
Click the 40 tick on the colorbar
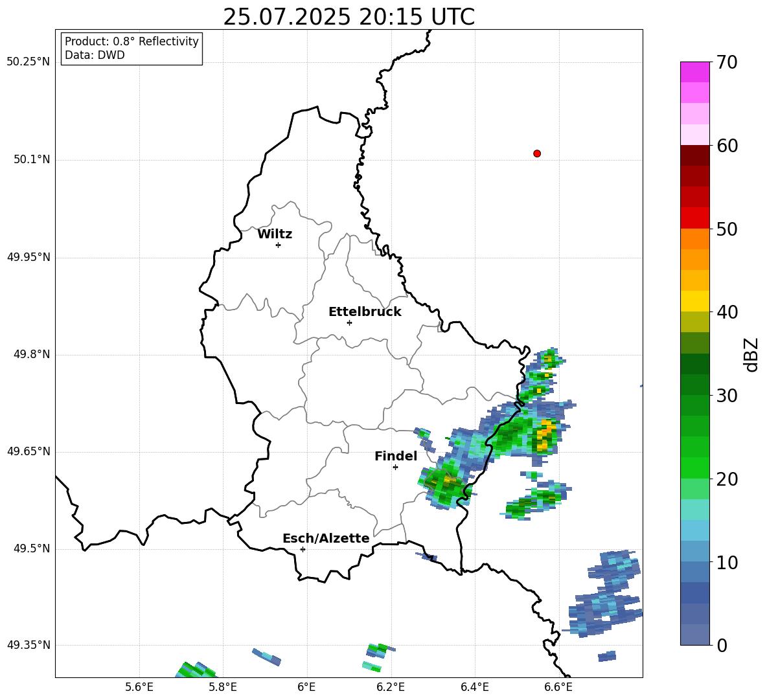pyautogui.click(x=726, y=312)
